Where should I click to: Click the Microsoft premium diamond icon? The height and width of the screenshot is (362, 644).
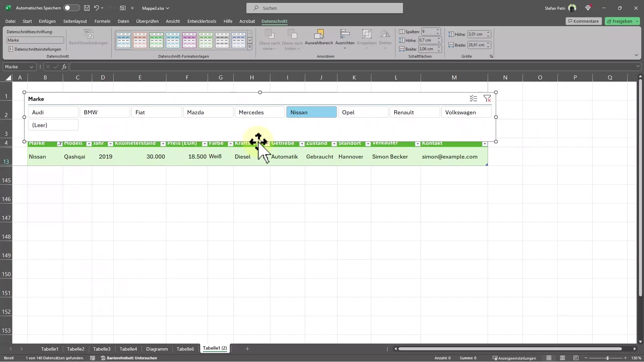[x=588, y=8]
